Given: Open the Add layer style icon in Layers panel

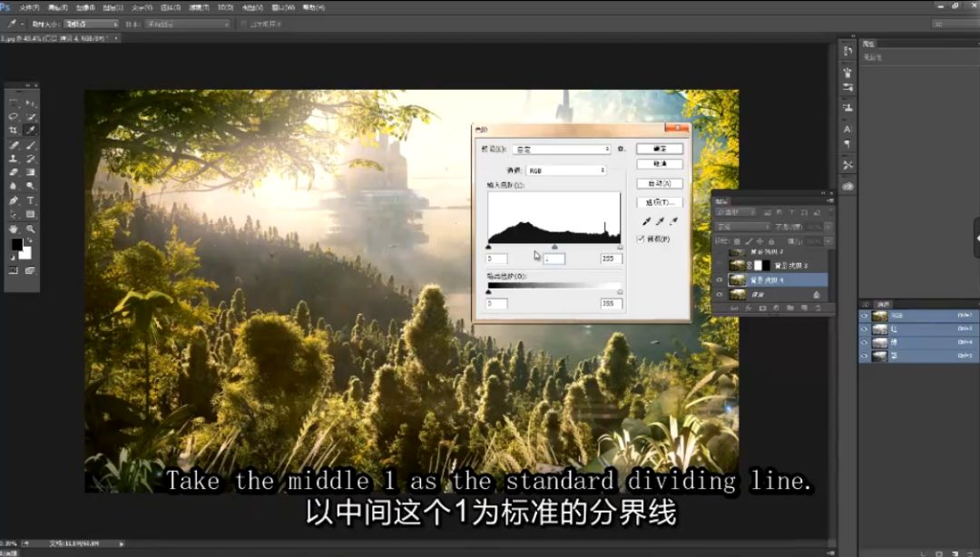Looking at the screenshot, I should click(750, 308).
